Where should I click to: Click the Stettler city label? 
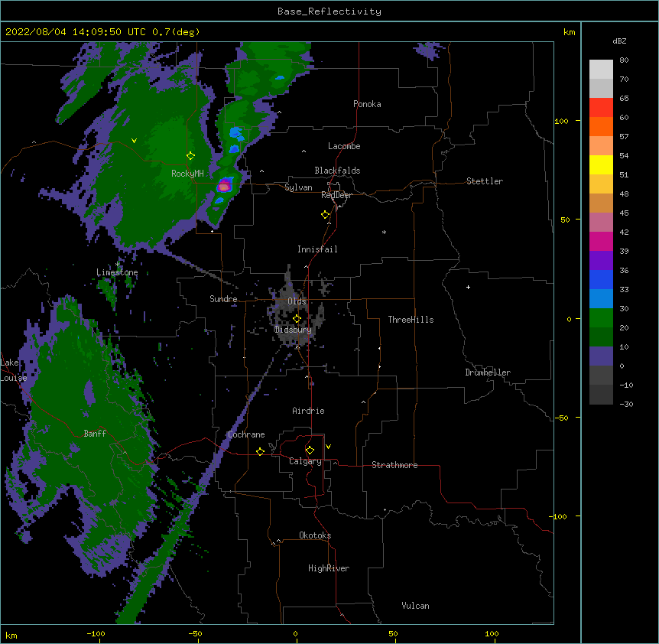(x=485, y=181)
